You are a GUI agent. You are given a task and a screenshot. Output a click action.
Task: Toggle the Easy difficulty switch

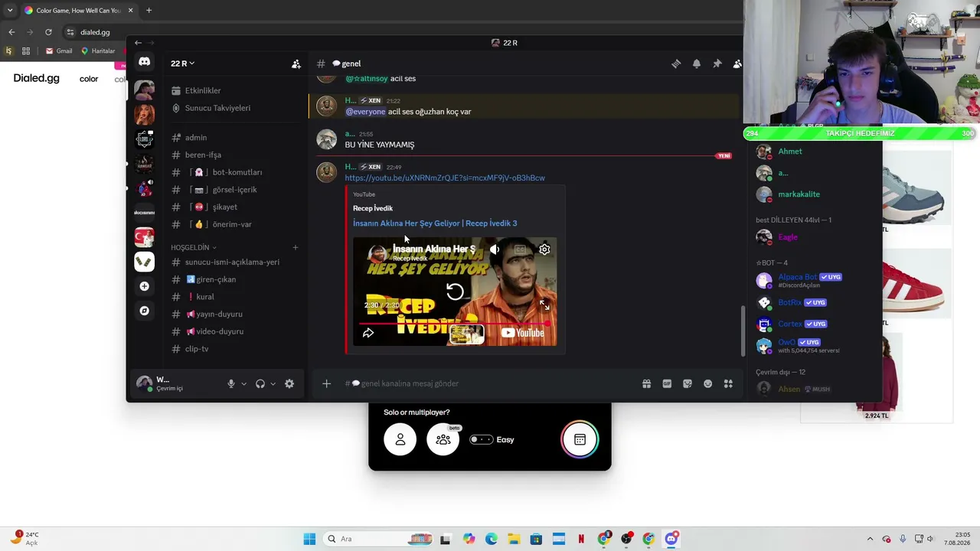tap(482, 439)
